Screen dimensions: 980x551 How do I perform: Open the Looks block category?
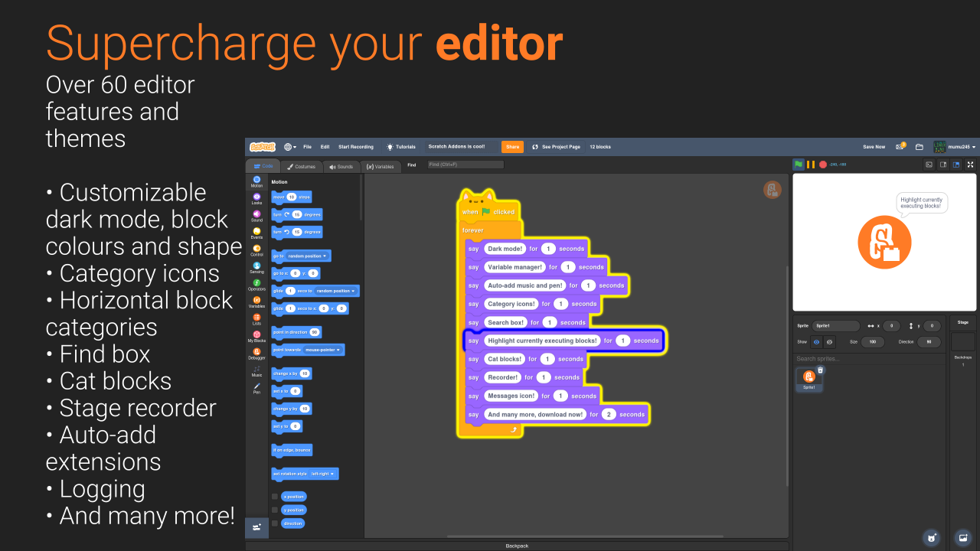(256, 199)
